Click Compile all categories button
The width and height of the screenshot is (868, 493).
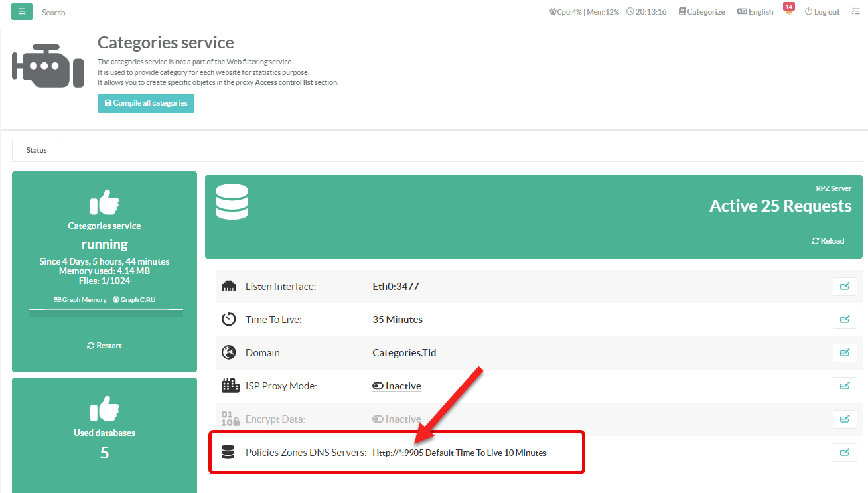click(x=146, y=103)
